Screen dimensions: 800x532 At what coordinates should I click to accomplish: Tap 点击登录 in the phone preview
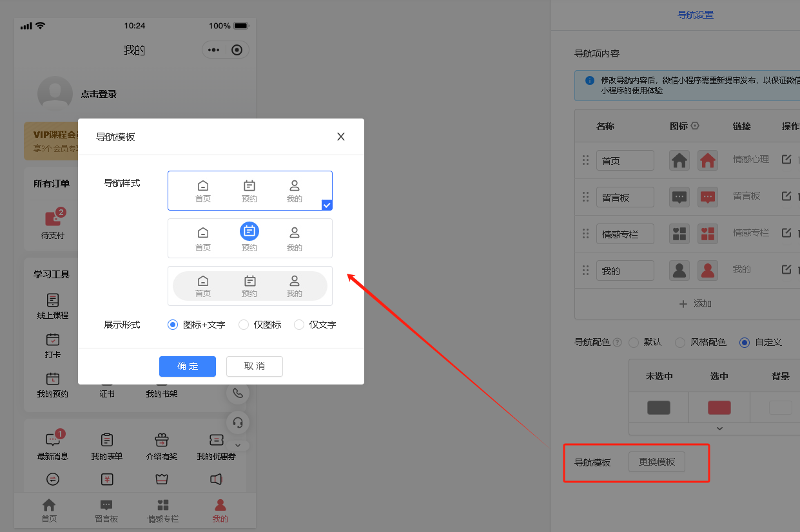pos(99,94)
